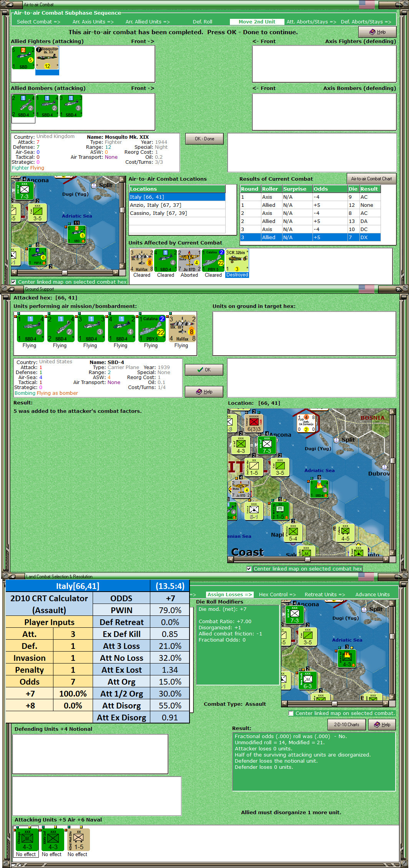Click the New York 6-3 counter on Land Combat map
Image resolution: width=409 pixels, height=868 pixels.
(x=308, y=680)
